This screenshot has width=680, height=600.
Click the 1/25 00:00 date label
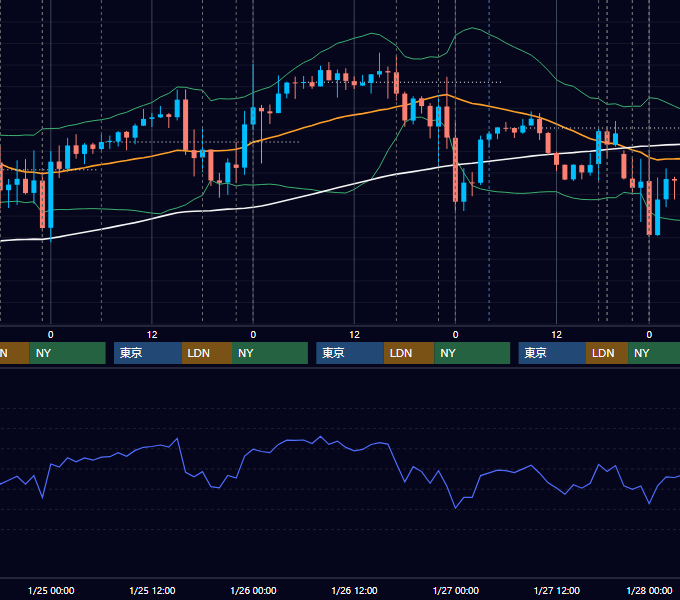coord(51,590)
